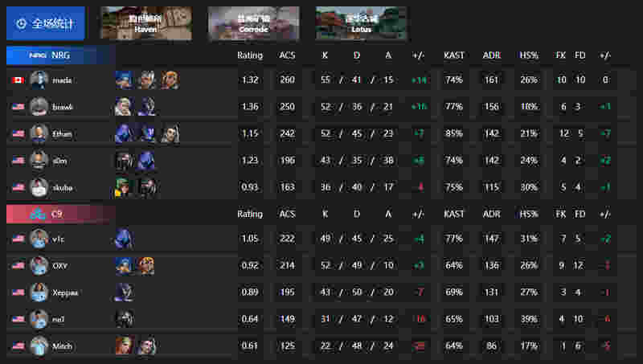643x364 pixels.
Task: Open the 全场统计 overall stats tab
Action: [46, 23]
